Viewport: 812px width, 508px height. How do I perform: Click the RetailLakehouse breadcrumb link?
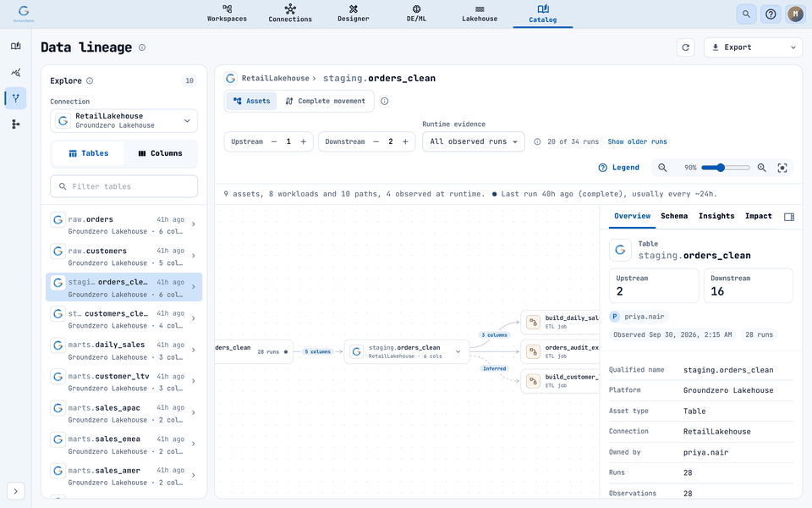[x=275, y=78]
